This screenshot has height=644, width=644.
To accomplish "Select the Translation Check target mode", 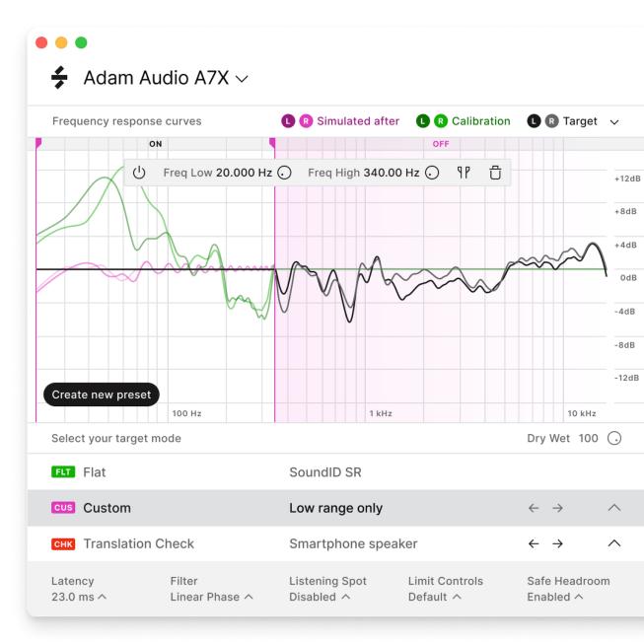I will (x=138, y=543).
